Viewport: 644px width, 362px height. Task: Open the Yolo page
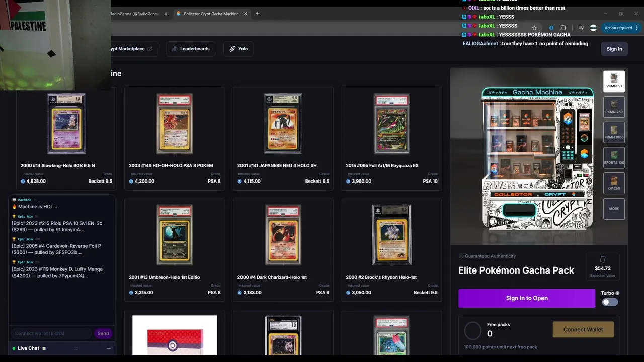coord(238,49)
